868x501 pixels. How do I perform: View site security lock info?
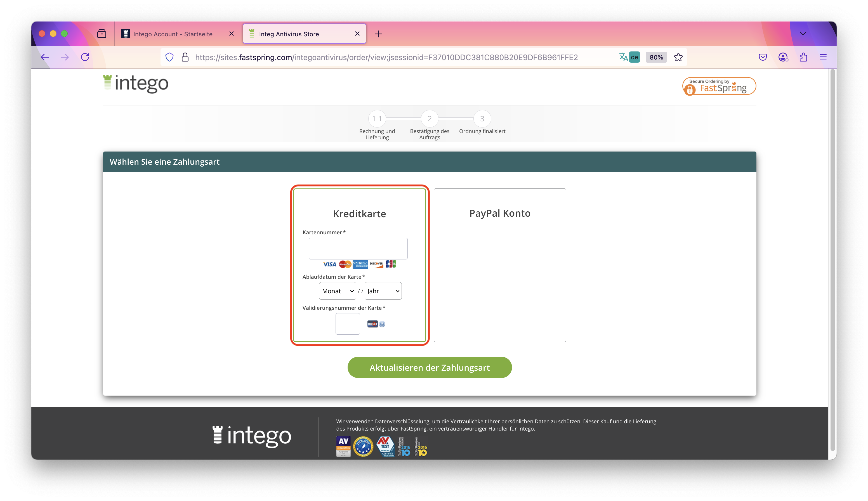click(185, 57)
